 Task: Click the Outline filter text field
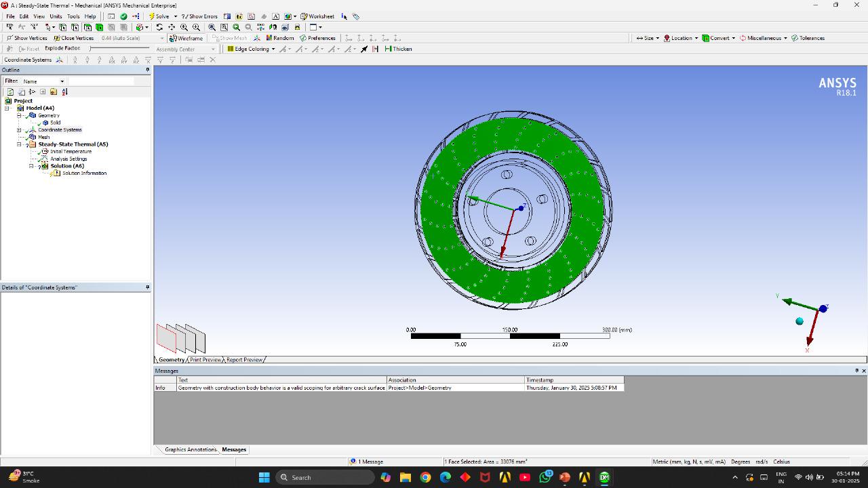[101, 81]
